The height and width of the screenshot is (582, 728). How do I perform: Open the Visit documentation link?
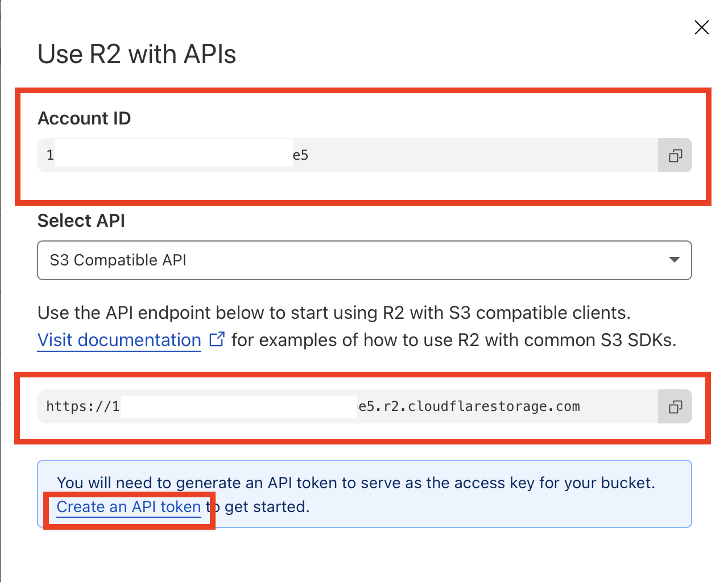coord(119,340)
